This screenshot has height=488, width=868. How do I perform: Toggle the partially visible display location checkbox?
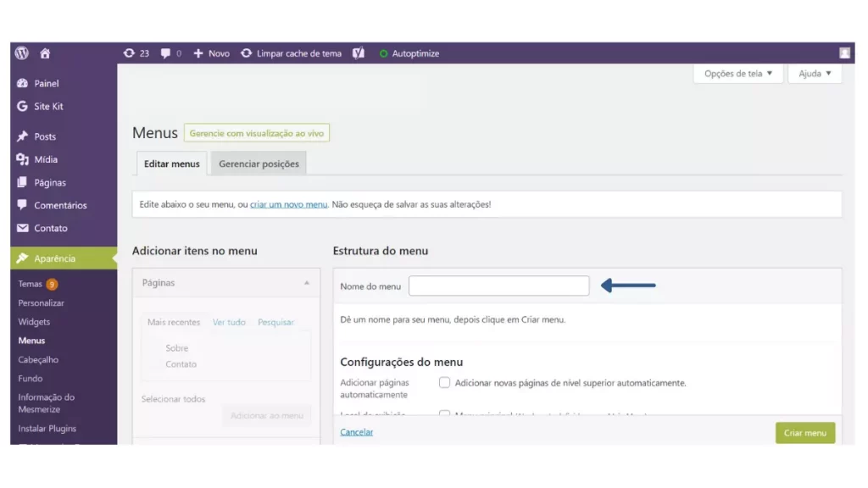click(444, 413)
